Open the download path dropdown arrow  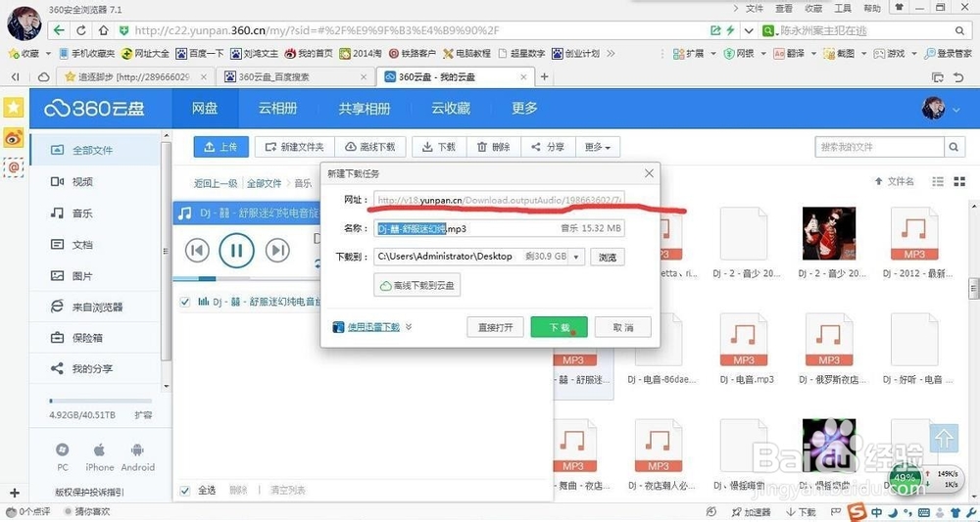click(x=575, y=257)
